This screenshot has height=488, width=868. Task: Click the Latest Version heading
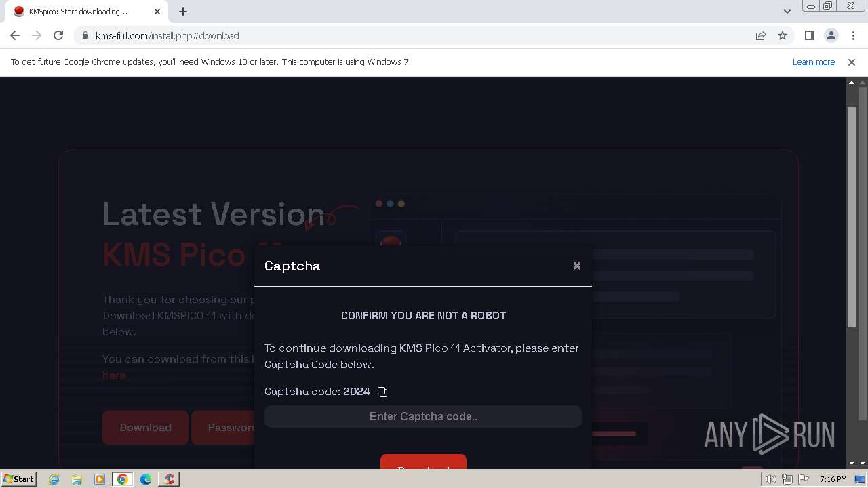pos(214,214)
